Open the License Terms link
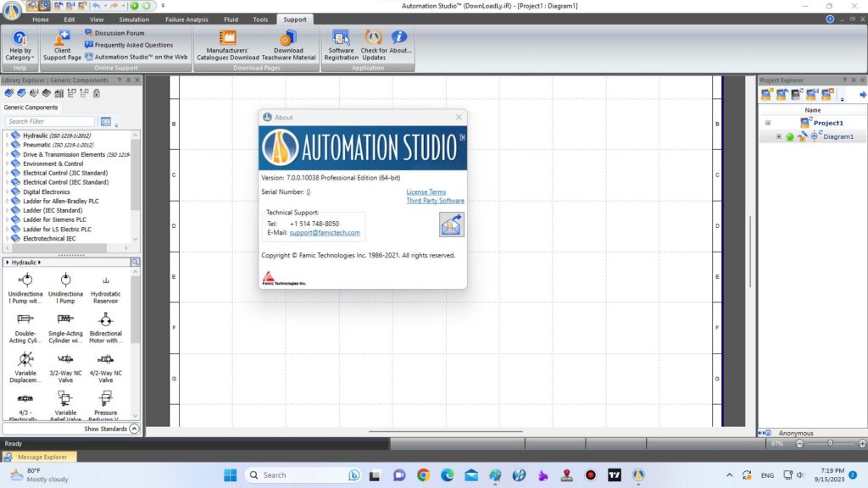 click(x=426, y=192)
